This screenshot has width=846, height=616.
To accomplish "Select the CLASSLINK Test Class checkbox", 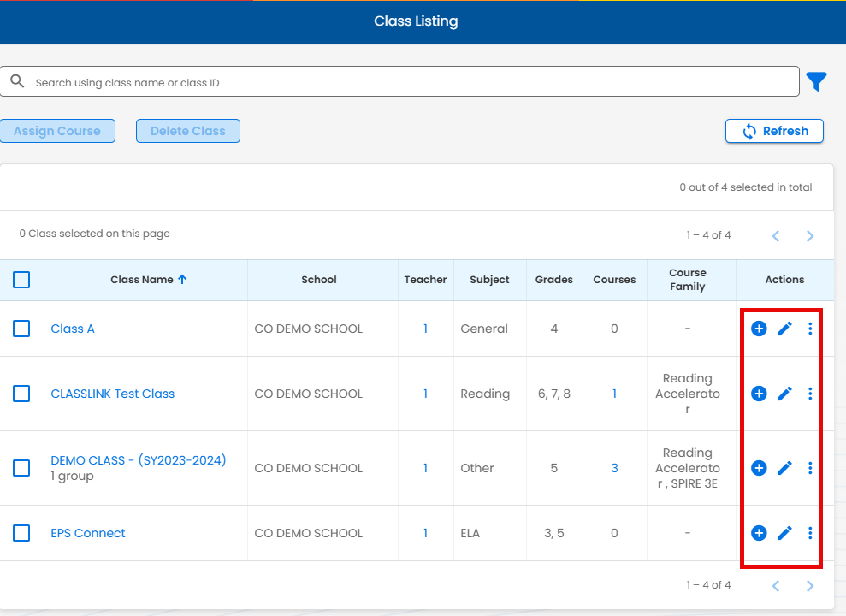I will (21, 394).
